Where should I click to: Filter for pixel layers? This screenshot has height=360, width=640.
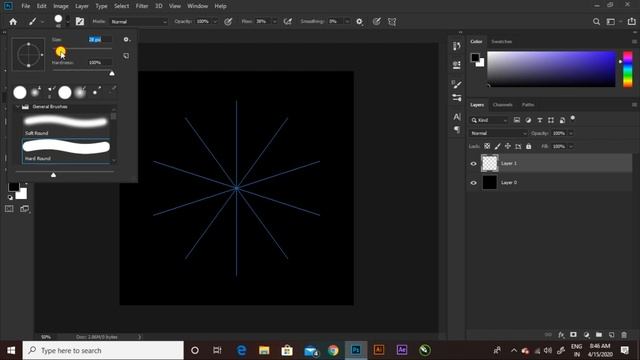517,120
